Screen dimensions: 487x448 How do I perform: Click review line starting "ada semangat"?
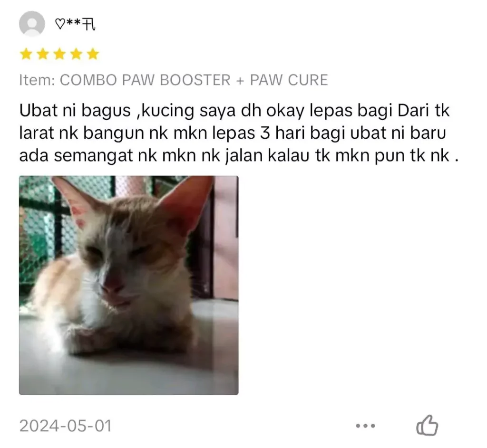(x=239, y=156)
